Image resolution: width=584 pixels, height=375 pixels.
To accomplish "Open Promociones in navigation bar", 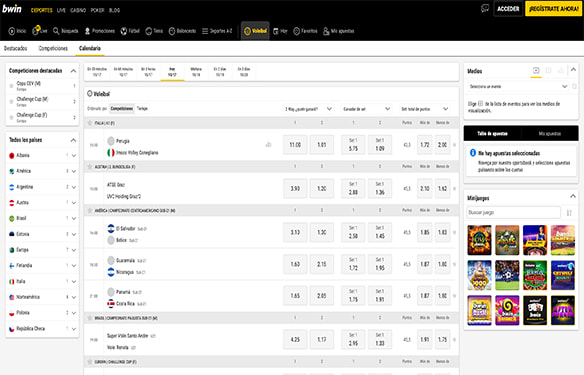I will tap(99, 31).
